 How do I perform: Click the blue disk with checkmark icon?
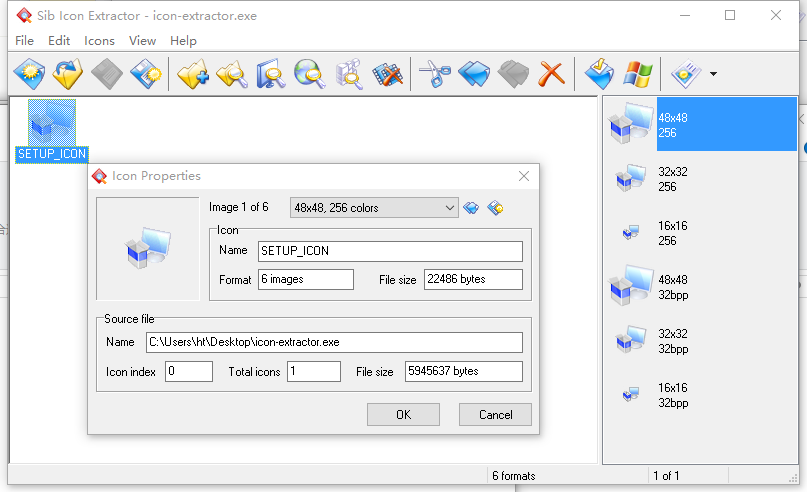point(599,74)
